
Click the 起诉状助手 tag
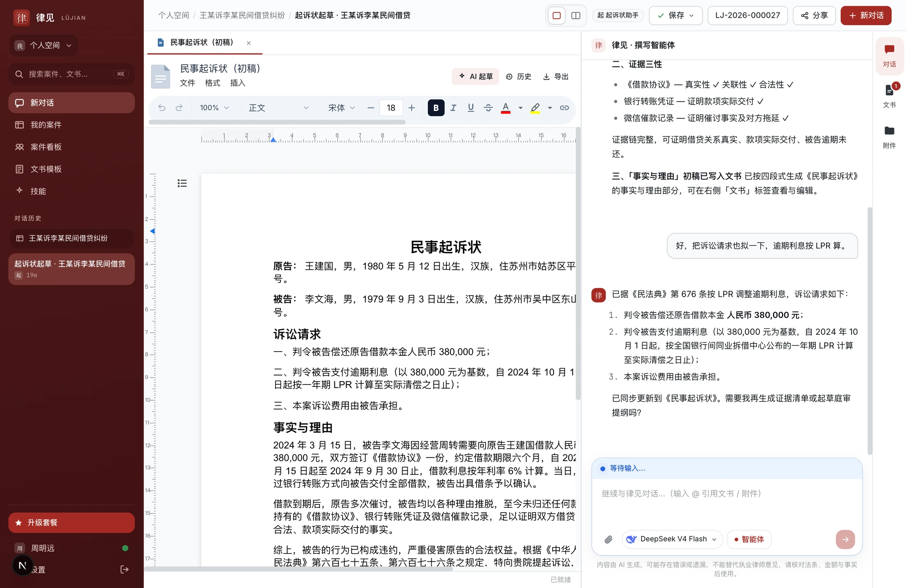click(618, 16)
